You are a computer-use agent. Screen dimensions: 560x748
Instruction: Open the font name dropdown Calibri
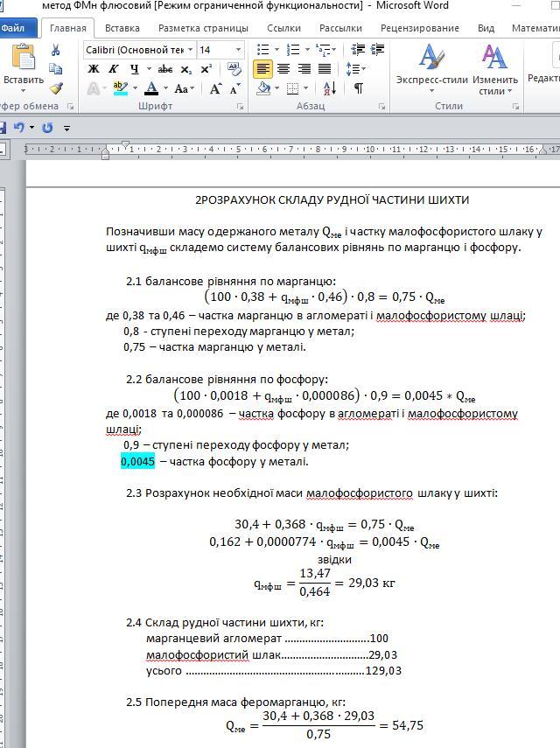191,50
